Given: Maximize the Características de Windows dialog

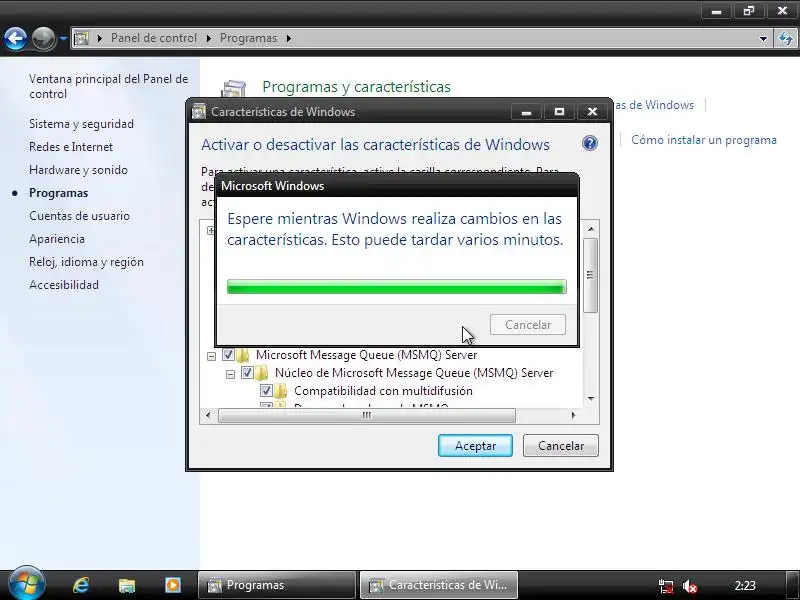Looking at the screenshot, I should tap(559, 112).
